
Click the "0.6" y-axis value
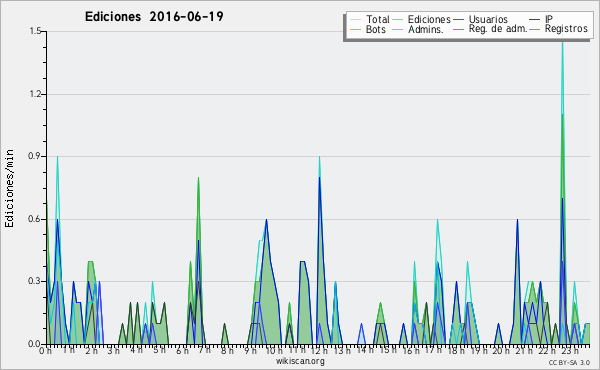tap(35, 219)
